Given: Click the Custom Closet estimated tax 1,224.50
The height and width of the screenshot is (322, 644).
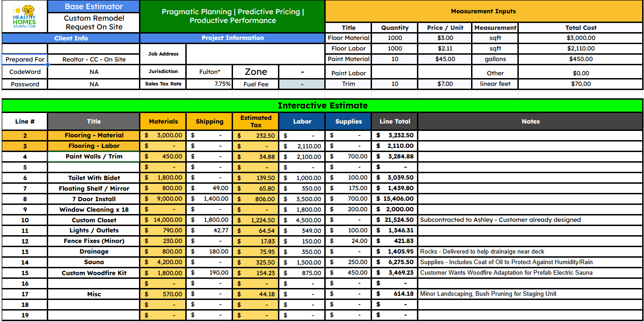Looking at the screenshot, I should tap(256, 220).
